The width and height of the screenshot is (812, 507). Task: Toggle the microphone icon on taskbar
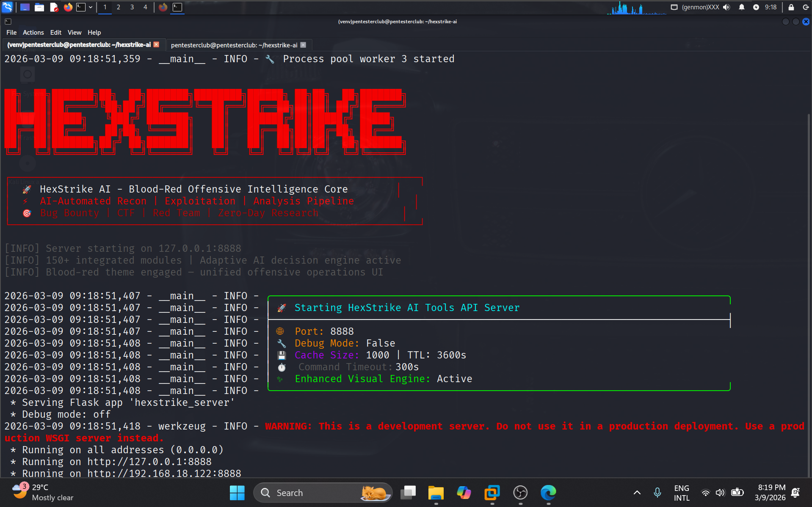click(x=657, y=492)
